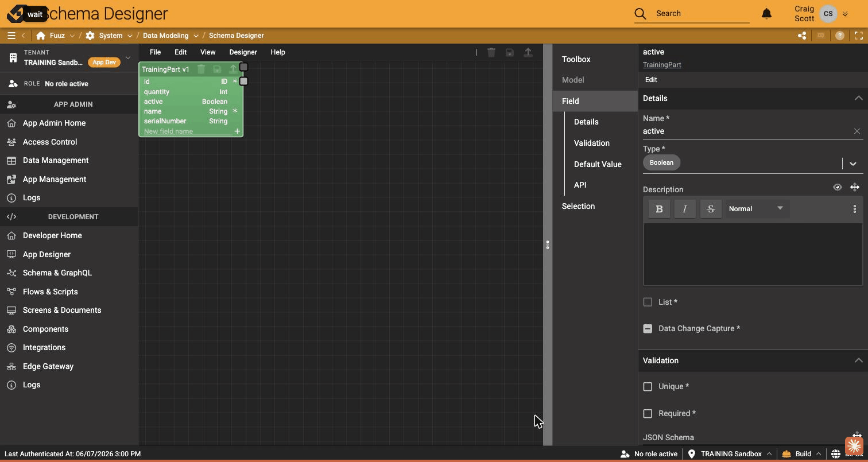This screenshot has width=868, height=462.
Task: Click the Description preview eye icon
Action: pos(838,187)
